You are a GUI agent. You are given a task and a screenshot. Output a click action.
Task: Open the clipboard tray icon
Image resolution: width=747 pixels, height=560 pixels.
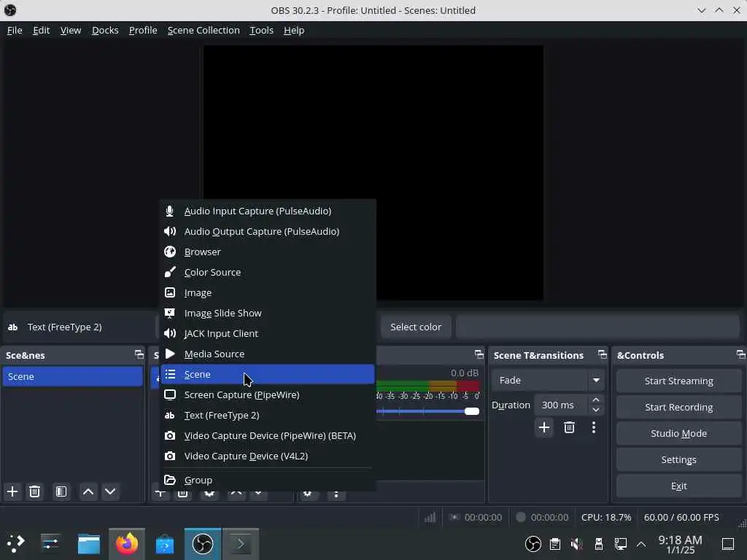pos(554,543)
